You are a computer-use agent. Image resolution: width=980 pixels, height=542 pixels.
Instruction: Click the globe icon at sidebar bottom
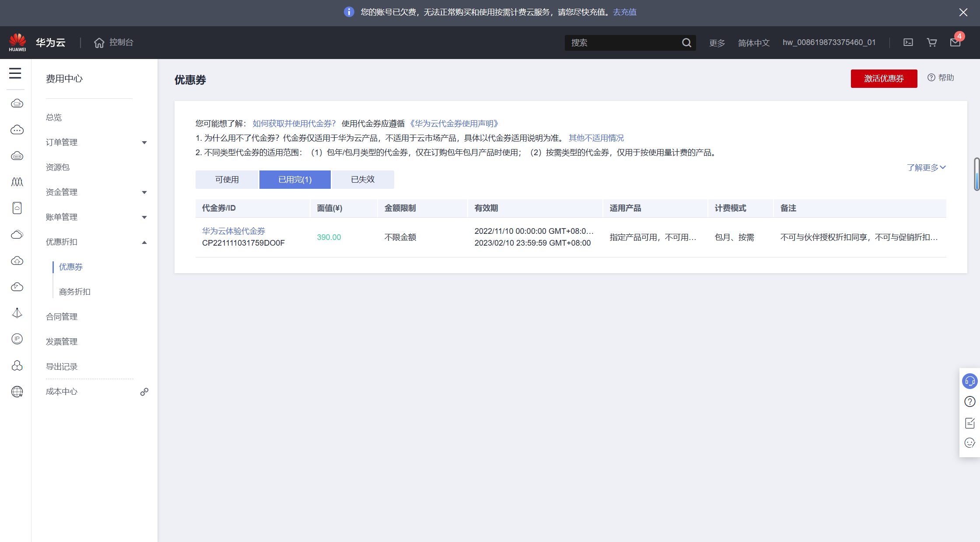point(17,392)
